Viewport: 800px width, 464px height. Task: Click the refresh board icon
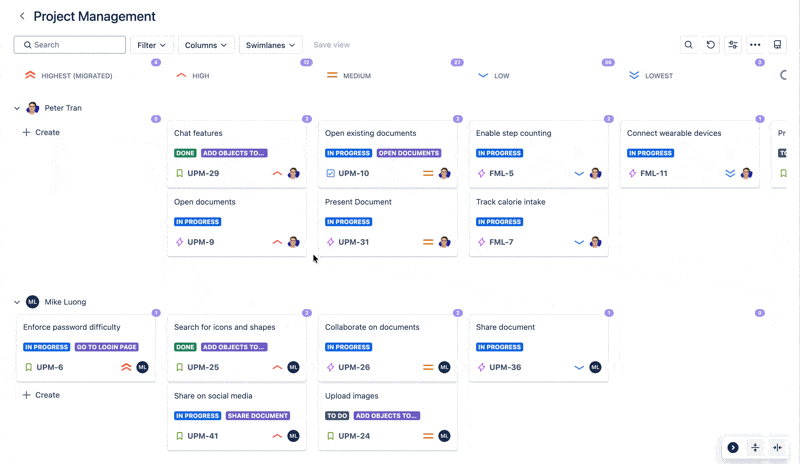711,45
